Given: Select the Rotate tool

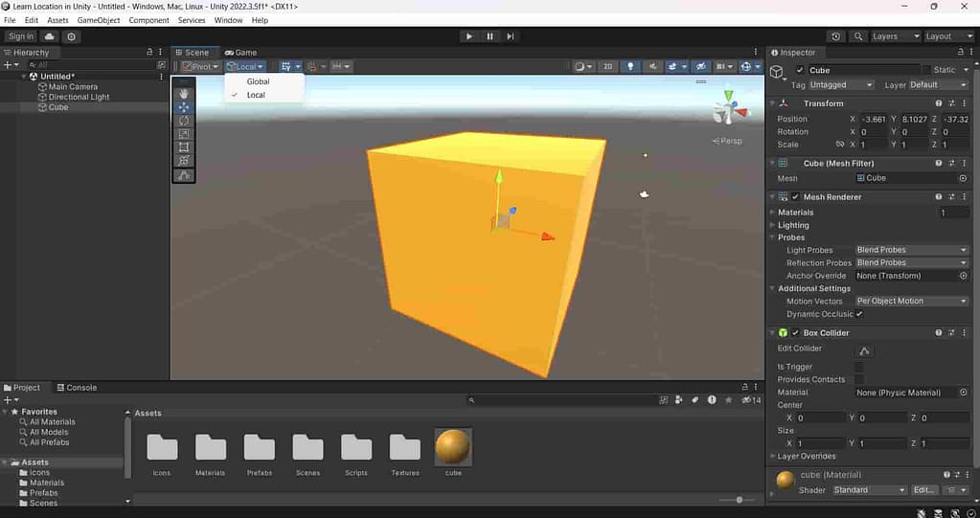Looking at the screenshot, I should (184, 121).
